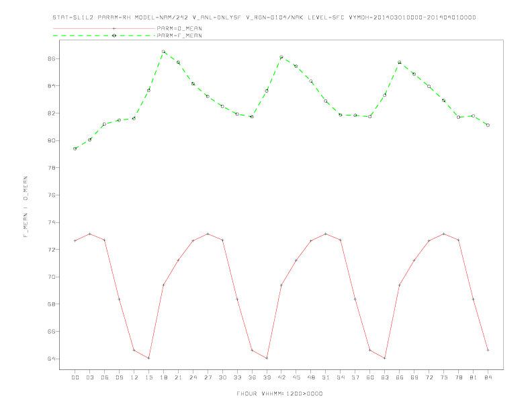Screen dimensions: 532x411
Task: Click x-axis tick label 30
Action: point(222,377)
